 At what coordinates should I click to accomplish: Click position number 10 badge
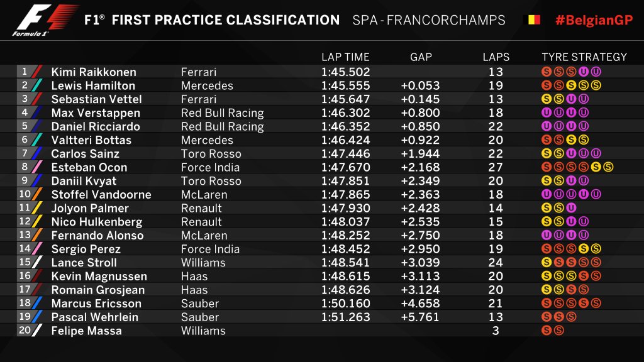click(x=25, y=194)
